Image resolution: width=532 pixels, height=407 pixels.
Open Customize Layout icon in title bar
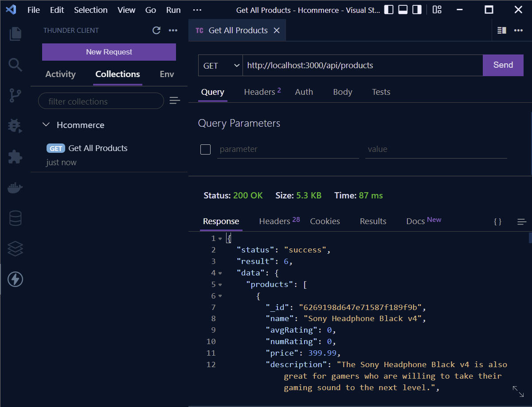(437, 10)
